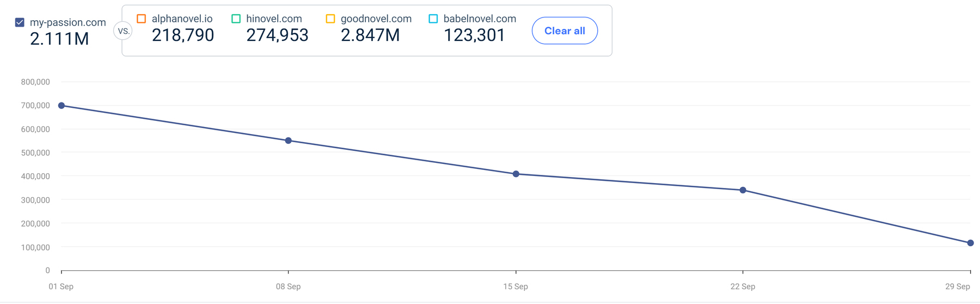This screenshot has width=980, height=304.
Task: Click the alphanovel.io domain label
Action: click(182, 19)
